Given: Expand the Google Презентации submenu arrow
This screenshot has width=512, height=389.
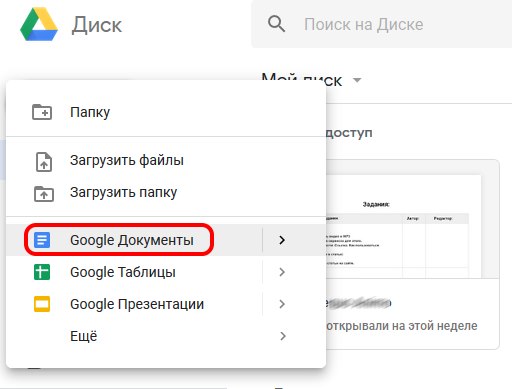Looking at the screenshot, I should point(282,304).
